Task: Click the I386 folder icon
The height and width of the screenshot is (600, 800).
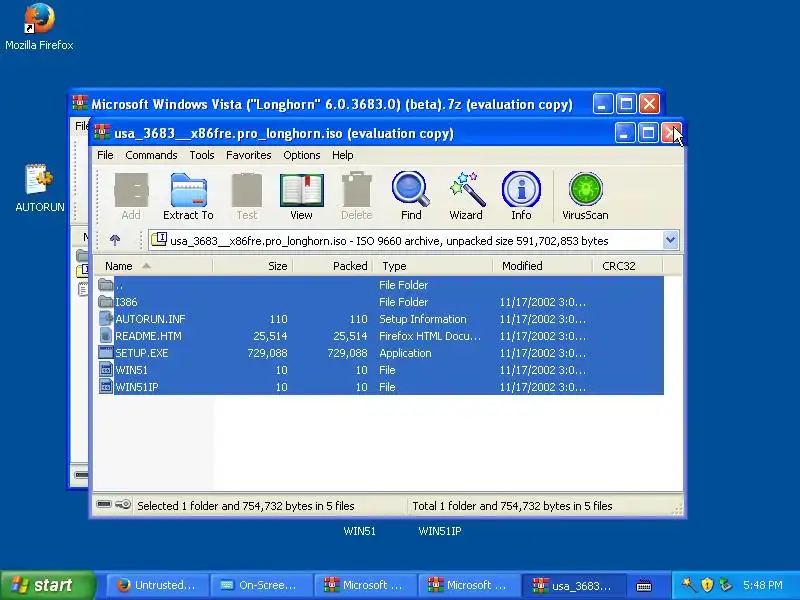Action: (106, 302)
